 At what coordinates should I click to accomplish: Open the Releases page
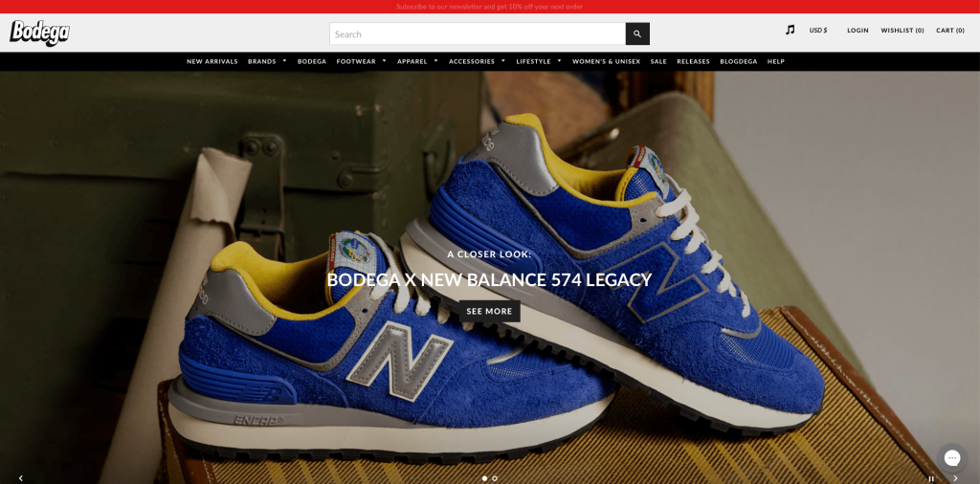click(693, 61)
